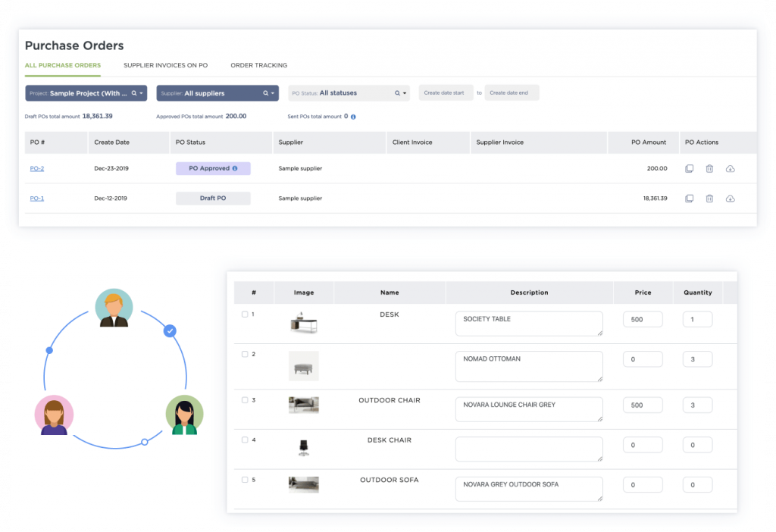The height and width of the screenshot is (532, 776).
Task: Click the empty DESK CHAIR description box
Action: coord(529,449)
